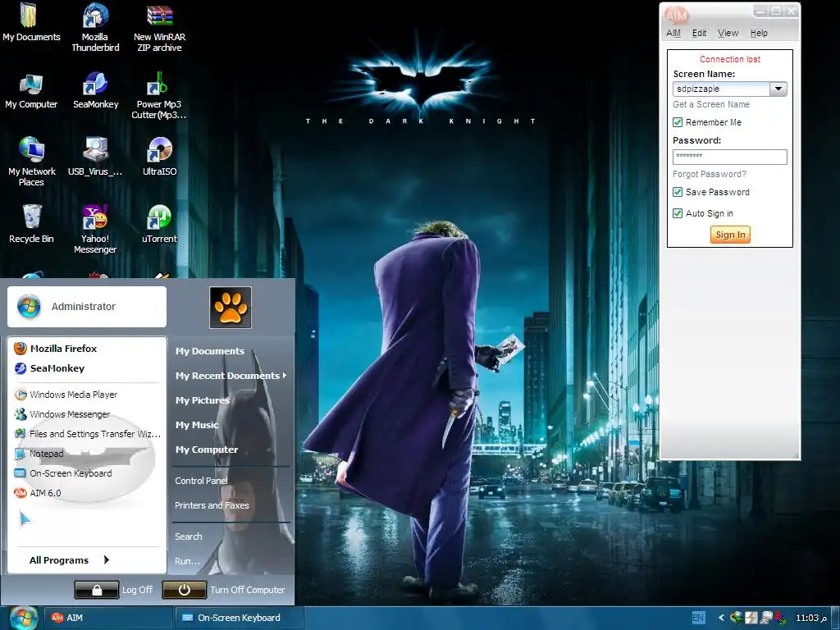The width and height of the screenshot is (840, 630).
Task: Select the Power Mp3 Cutter desktop shortcut
Action: [x=158, y=95]
